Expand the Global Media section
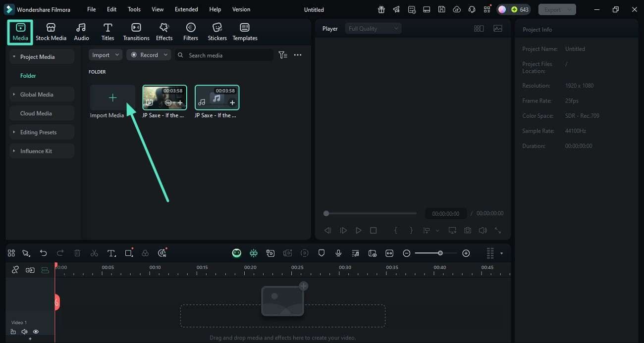 [x=14, y=95]
